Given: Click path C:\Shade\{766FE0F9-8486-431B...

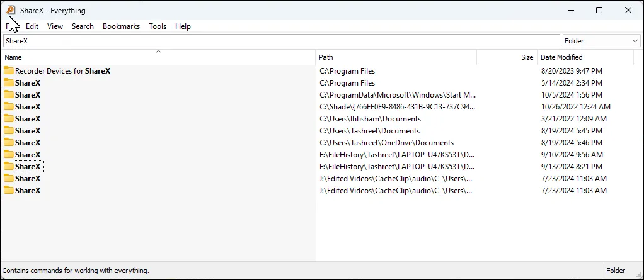Looking at the screenshot, I should pyautogui.click(x=397, y=106).
